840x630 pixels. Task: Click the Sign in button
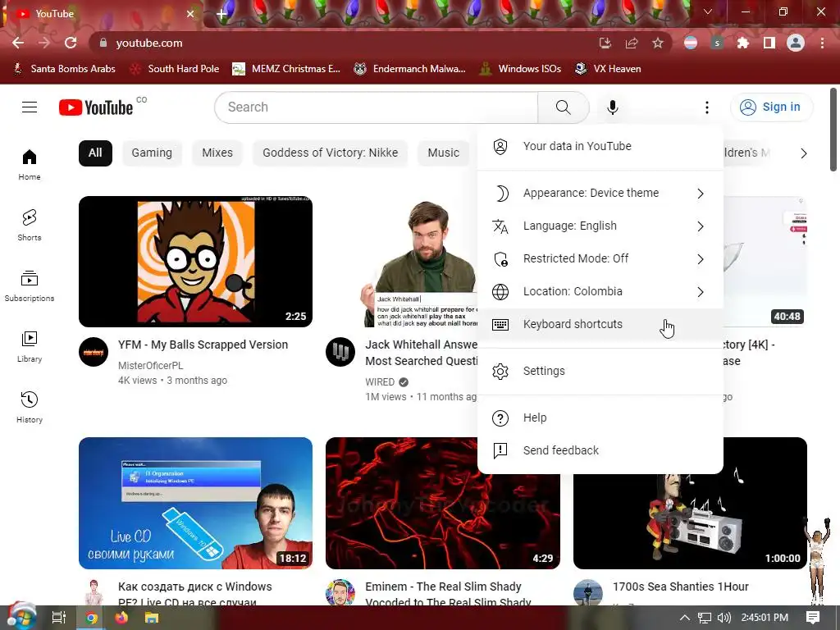tap(771, 107)
